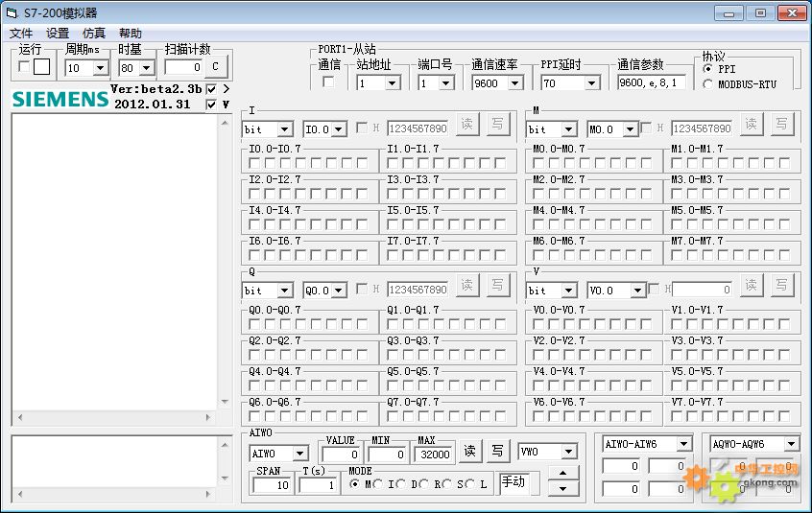Click the 写 button in AIW0 section
Viewport: 812px width, 513px height.
point(497,452)
